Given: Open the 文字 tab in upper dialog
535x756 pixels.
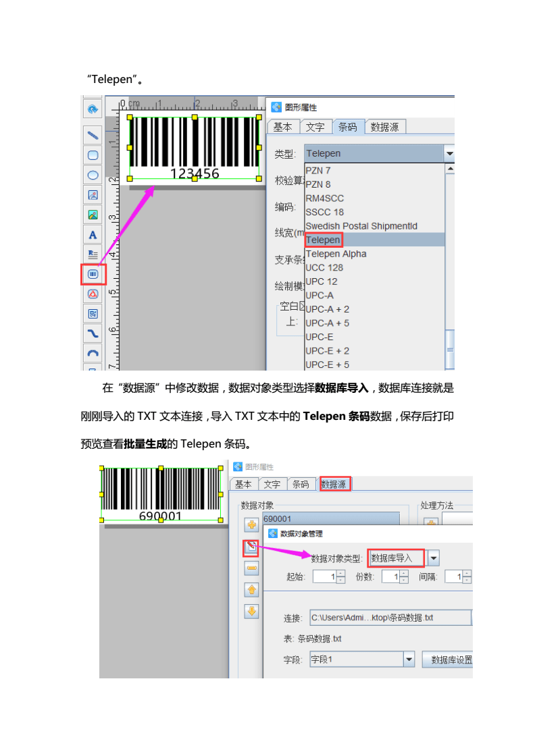Looking at the screenshot, I should [x=315, y=127].
